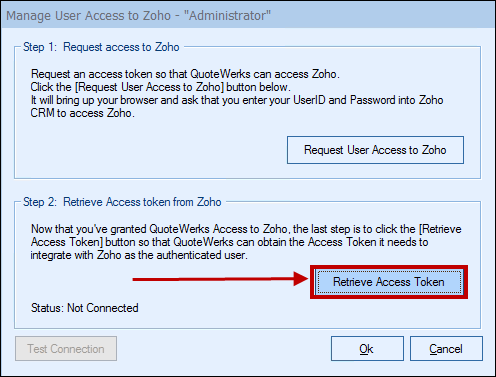
Task: Click the "CRM to access Zoho." text line
Action: [x=83, y=113]
